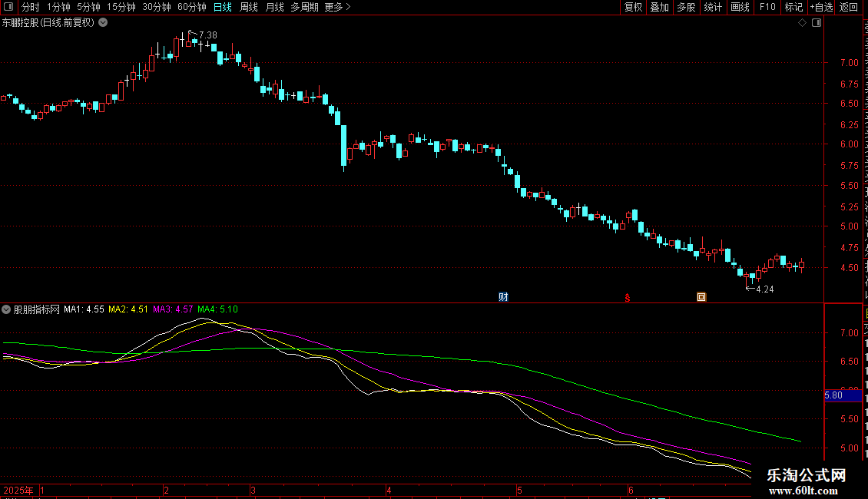Toggle the right side panel icon
The height and width of the screenshot is (499, 868).
coord(817,23)
